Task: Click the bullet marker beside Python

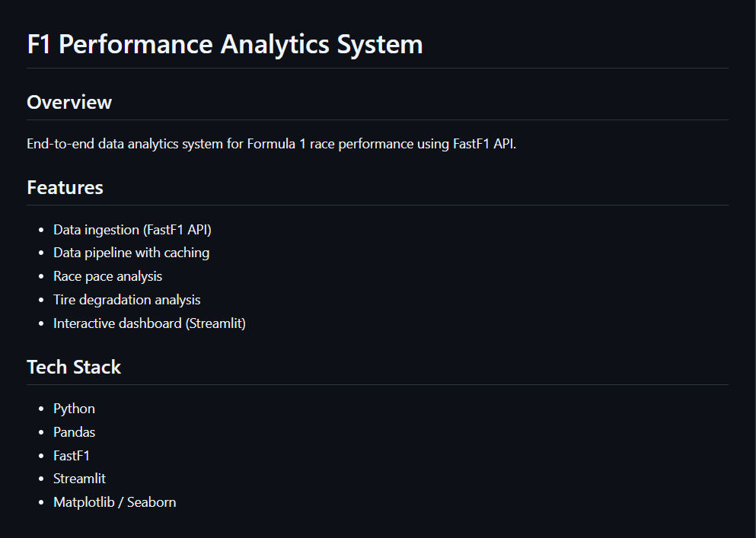Action: pos(41,409)
